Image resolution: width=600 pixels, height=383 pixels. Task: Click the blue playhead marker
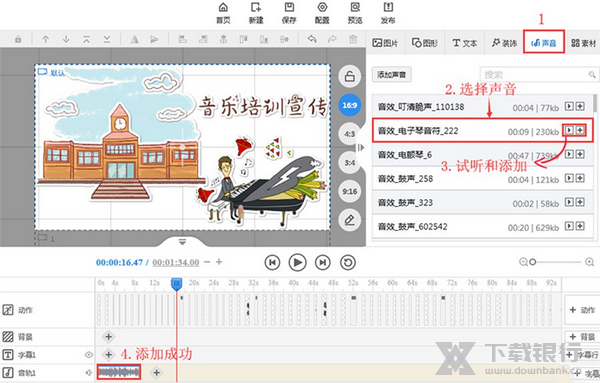[x=176, y=284]
